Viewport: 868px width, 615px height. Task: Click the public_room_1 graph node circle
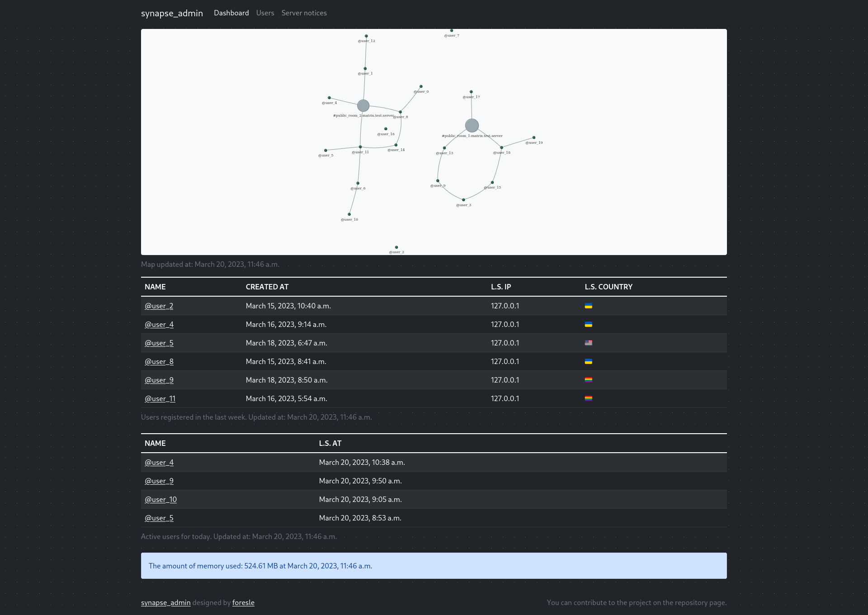472,126
